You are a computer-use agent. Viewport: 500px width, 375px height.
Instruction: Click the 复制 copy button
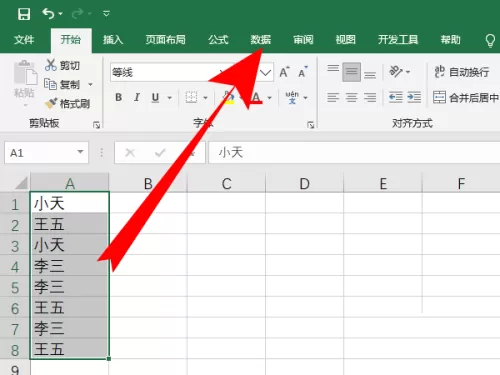pyautogui.click(x=63, y=84)
